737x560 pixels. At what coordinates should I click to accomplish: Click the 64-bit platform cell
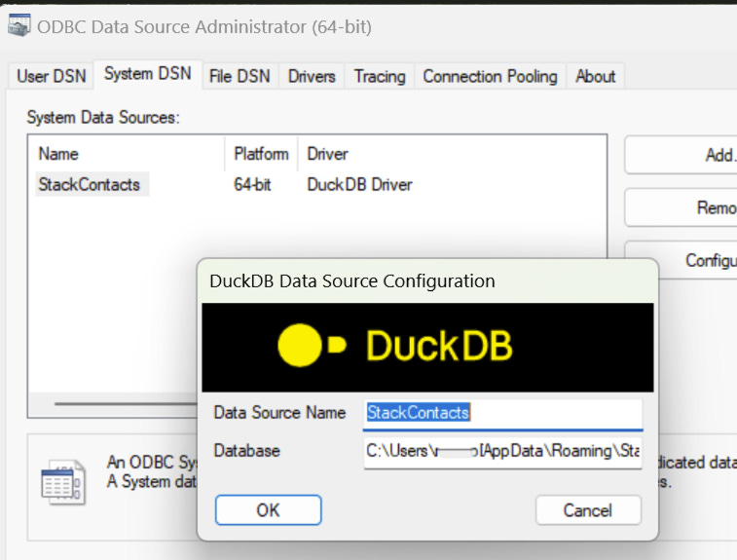252,184
